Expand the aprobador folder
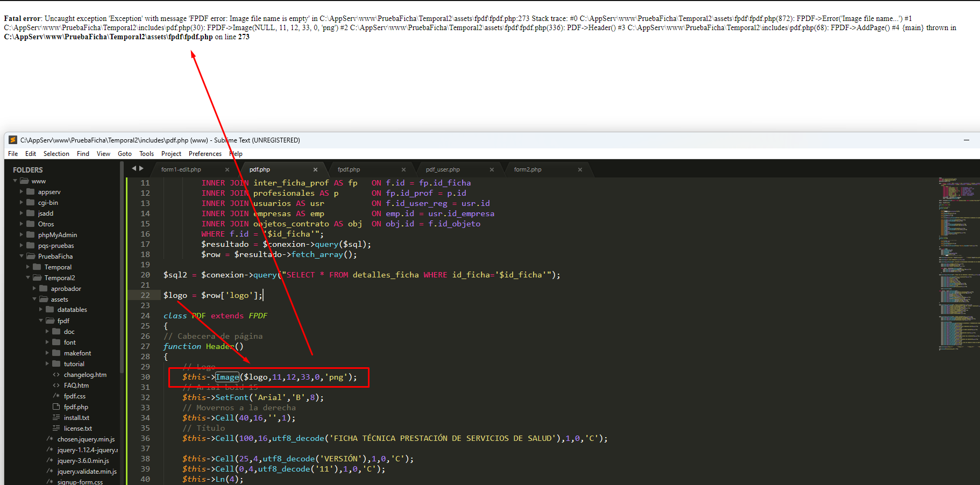The width and height of the screenshot is (980, 485). (34, 289)
